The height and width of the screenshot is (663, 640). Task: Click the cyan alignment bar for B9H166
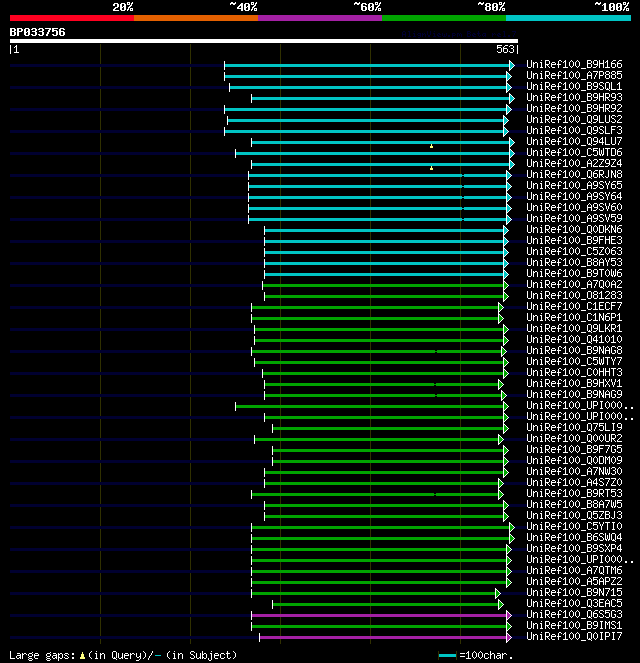click(367, 66)
